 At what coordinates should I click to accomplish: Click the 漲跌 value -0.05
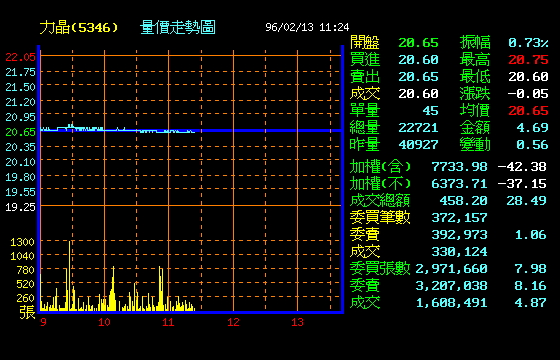(x=528, y=94)
